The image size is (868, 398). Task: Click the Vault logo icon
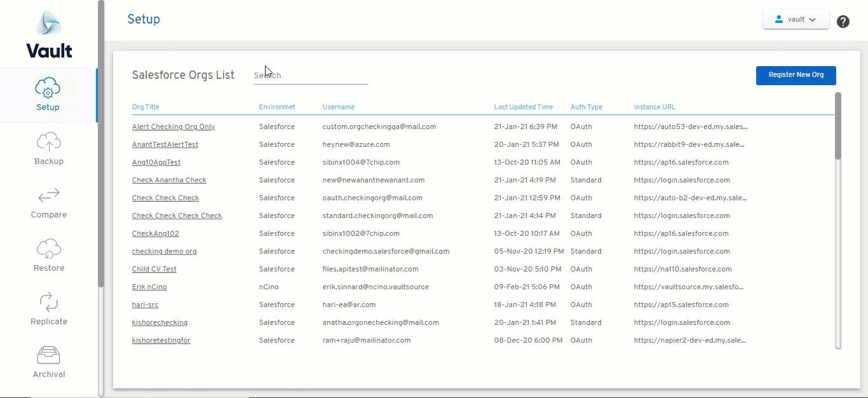point(49,25)
